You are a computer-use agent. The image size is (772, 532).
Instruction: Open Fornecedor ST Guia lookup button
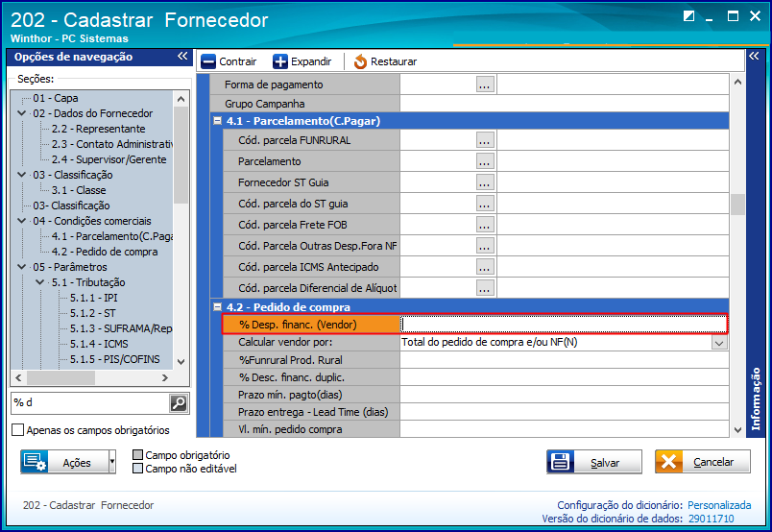tap(485, 182)
